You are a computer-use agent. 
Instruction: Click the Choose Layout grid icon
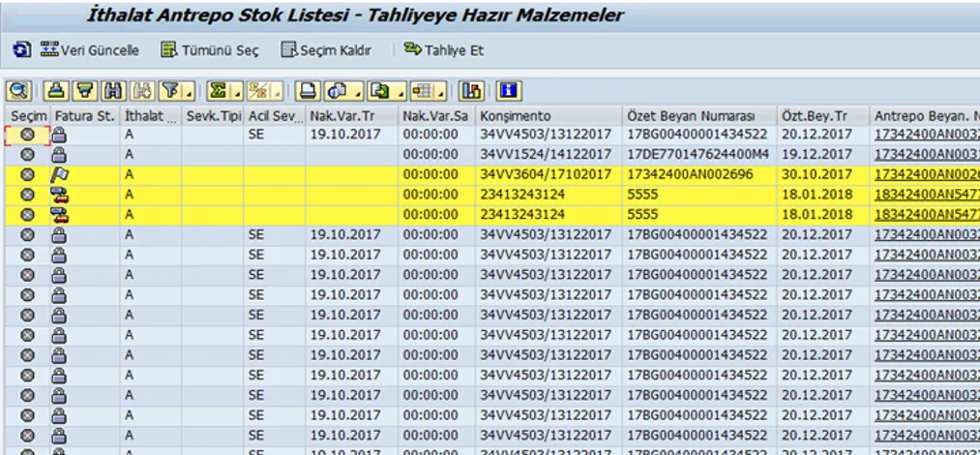click(421, 91)
